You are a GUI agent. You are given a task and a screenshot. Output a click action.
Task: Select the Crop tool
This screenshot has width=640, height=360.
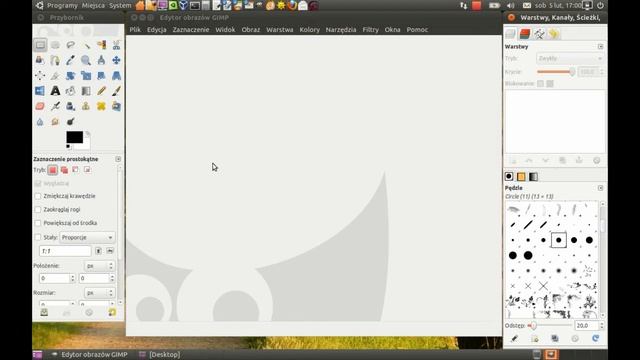click(55, 76)
